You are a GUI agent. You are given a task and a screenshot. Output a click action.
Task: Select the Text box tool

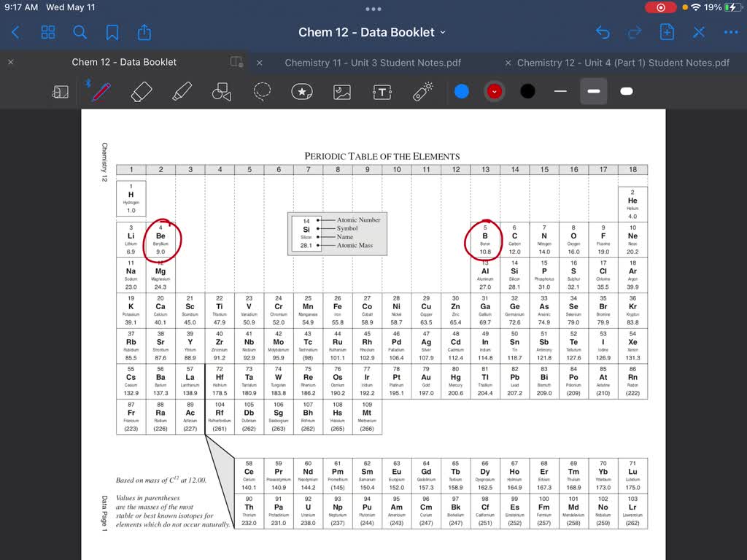[382, 92]
